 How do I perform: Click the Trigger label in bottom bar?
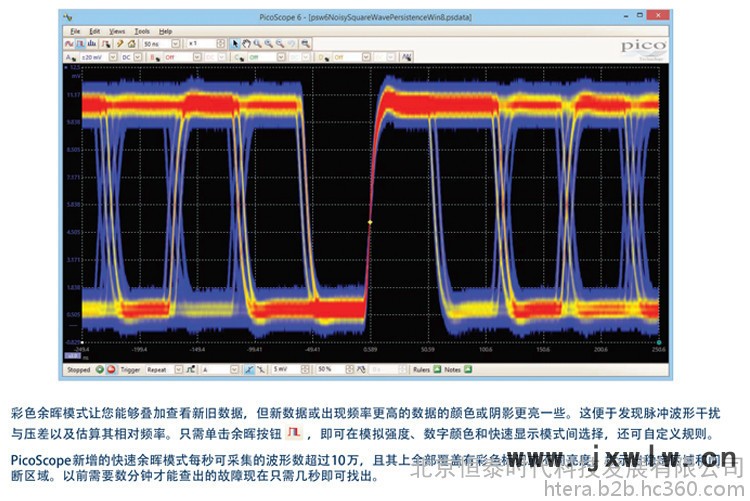coord(131,369)
